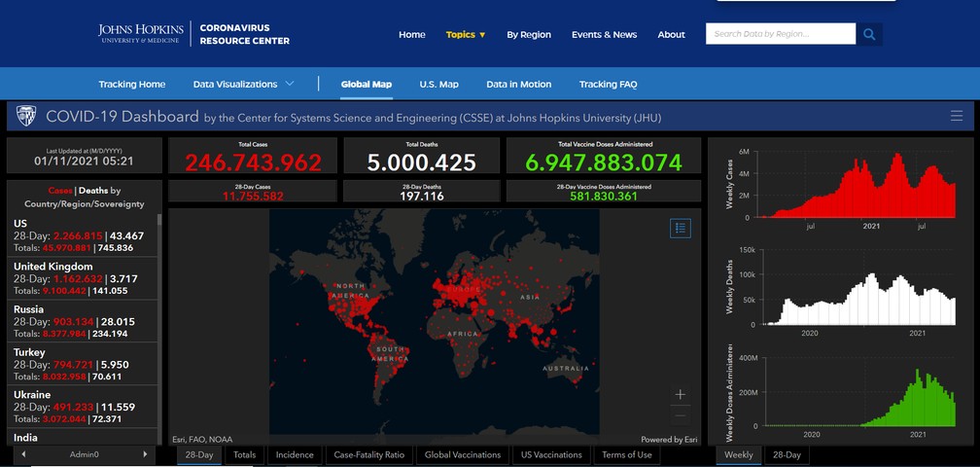The image size is (980, 467).
Task: Switch country list to Deaths
Action: tap(93, 191)
